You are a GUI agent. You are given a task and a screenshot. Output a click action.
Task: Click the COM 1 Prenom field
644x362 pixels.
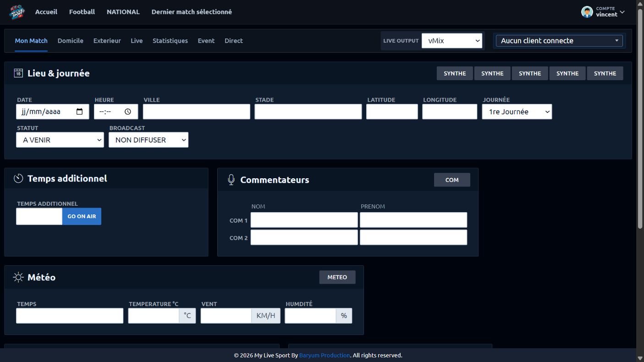click(413, 220)
